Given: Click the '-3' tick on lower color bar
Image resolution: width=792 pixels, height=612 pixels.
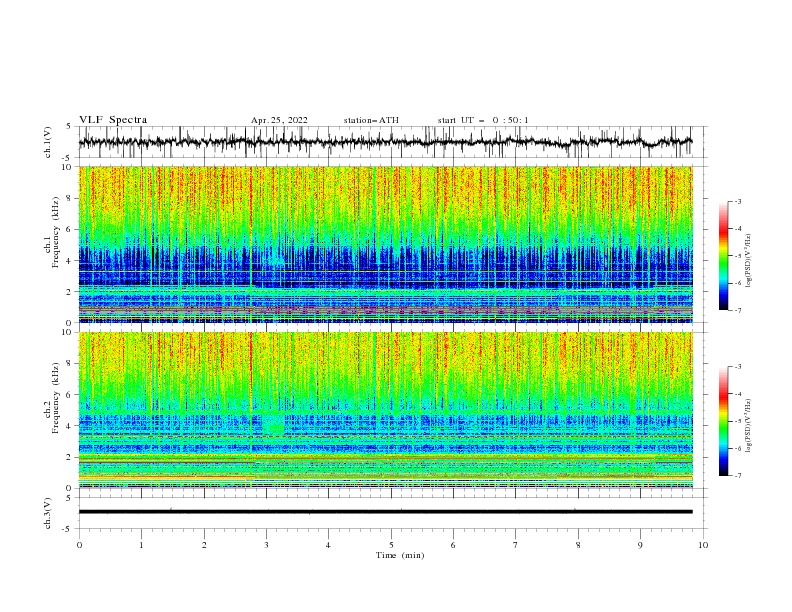Looking at the screenshot, I should point(737,367).
